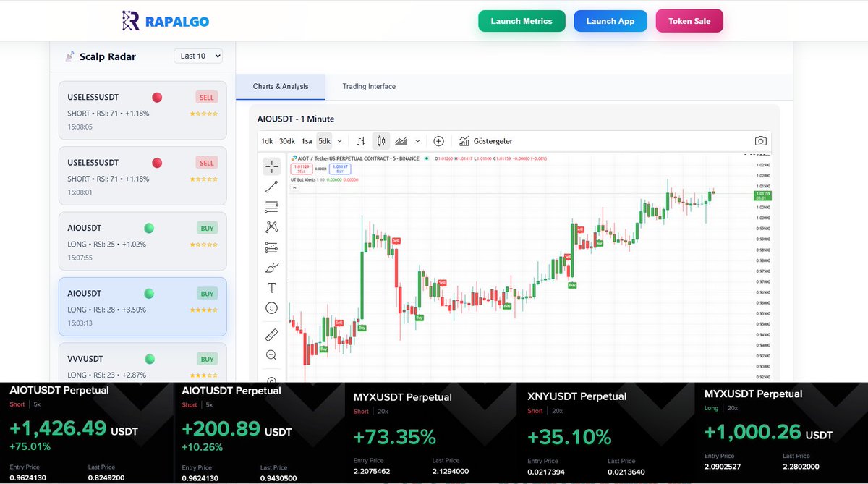Click the compare symbol plus icon
This screenshot has height=484, width=868.
click(438, 141)
